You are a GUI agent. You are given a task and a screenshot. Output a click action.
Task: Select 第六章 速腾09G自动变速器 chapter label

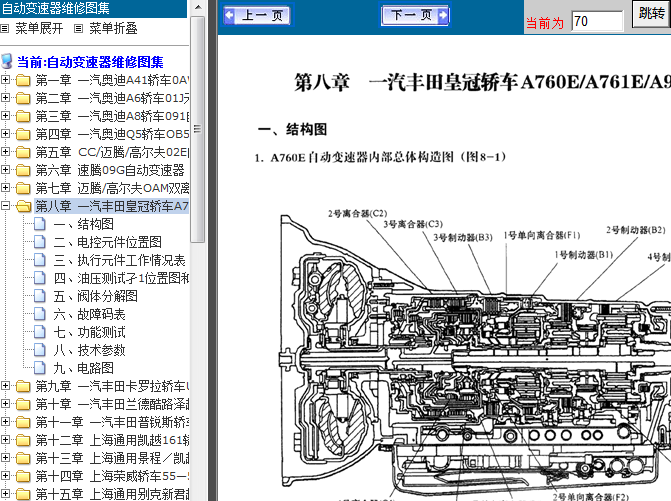pyautogui.click(x=110, y=170)
